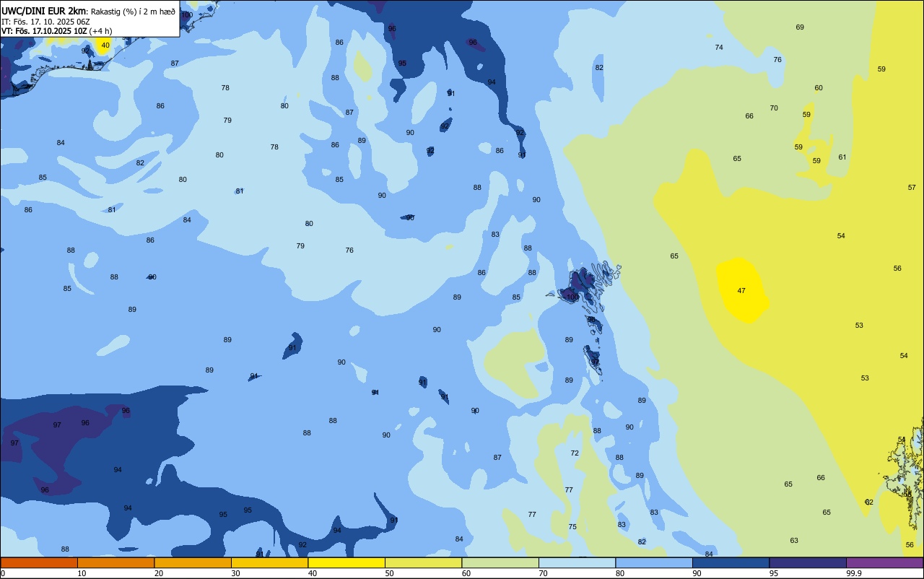Image resolution: width=924 pixels, height=579 pixels.
Task: Click the humidity value 61 on the map
Action: [x=842, y=157]
